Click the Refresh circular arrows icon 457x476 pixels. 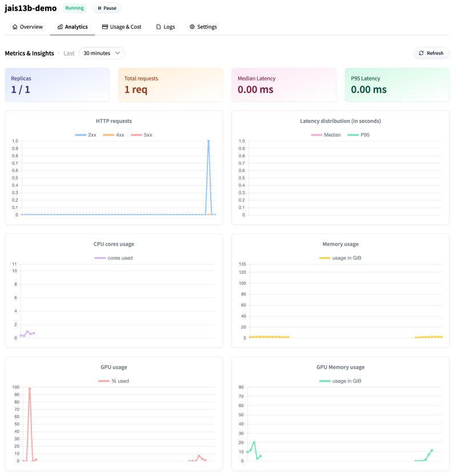point(422,54)
